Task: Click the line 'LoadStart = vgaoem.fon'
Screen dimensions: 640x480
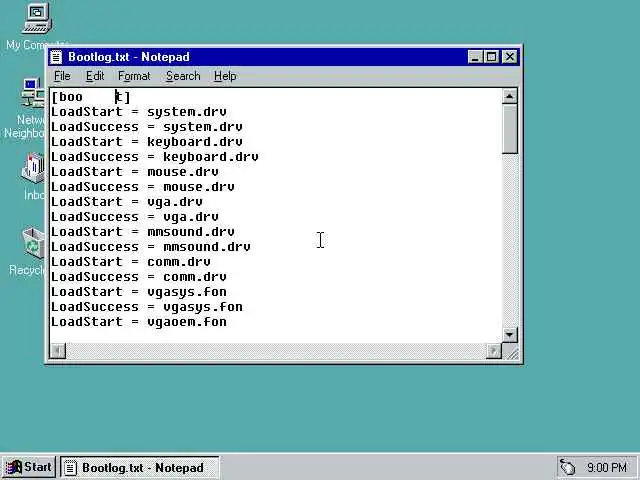Action: pyautogui.click(x=139, y=322)
